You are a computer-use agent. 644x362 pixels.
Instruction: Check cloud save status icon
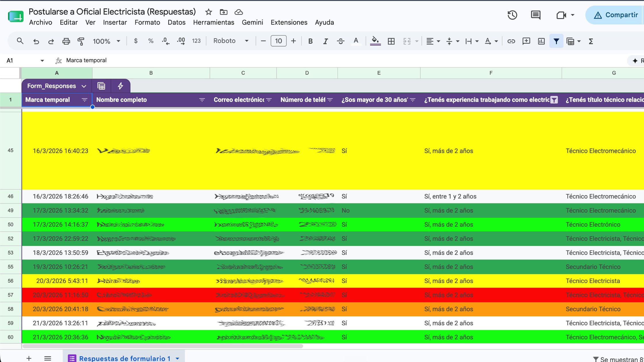[239, 12]
